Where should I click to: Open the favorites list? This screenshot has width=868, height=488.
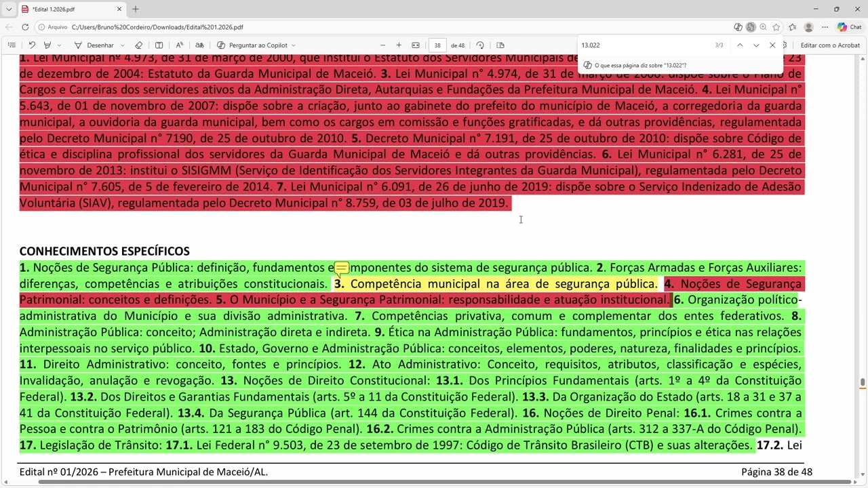click(792, 27)
